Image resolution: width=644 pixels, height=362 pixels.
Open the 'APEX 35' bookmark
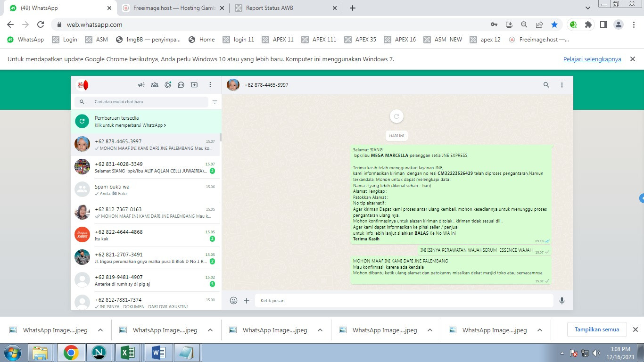[x=360, y=40]
